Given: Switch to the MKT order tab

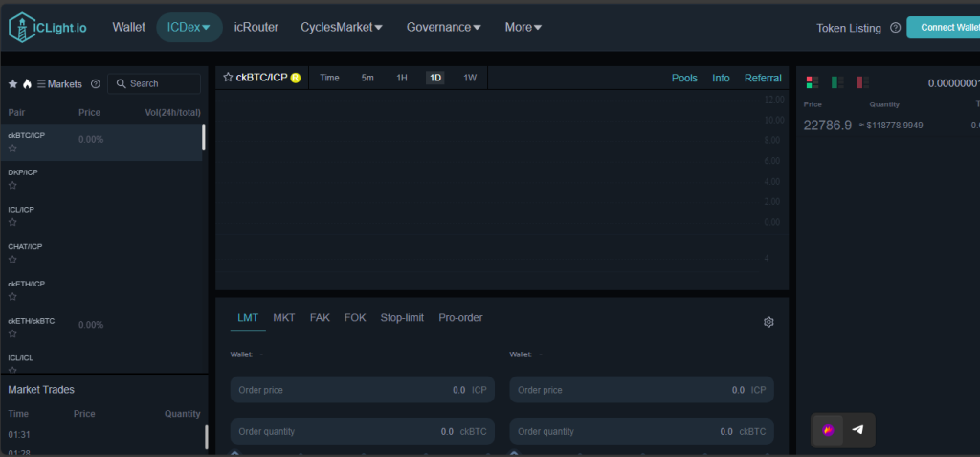Looking at the screenshot, I should click(x=284, y=317).
